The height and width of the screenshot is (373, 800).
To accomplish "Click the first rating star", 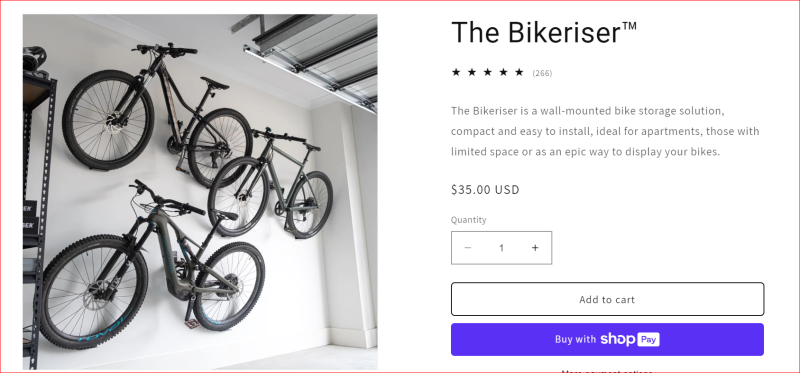I will click(456, 72).
